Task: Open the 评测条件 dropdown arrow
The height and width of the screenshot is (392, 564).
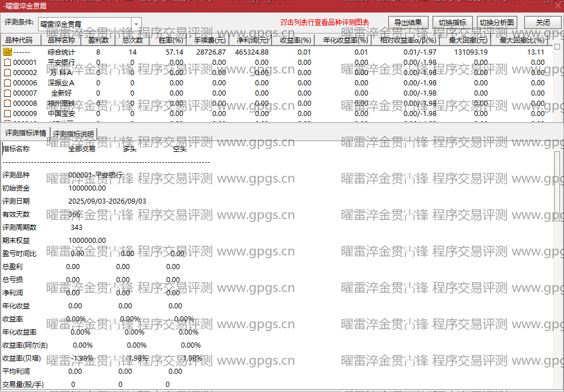Action: 137,24
